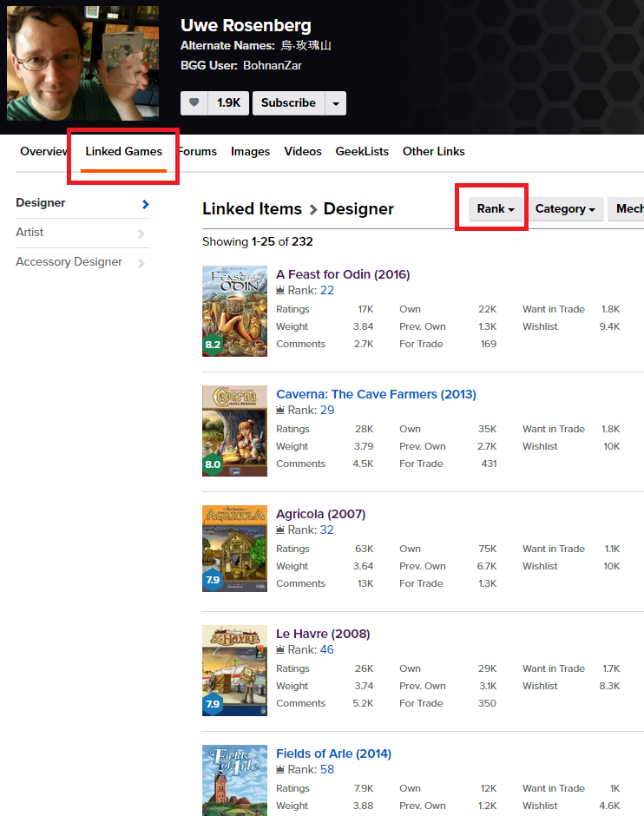
Task: Subscribe to Uwe Rosenberg
Action: [x=289, y=103]
